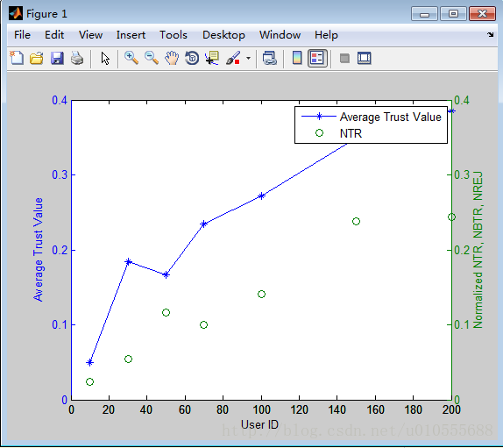Click the Link Plot toolbar button
The width and height of the screenshot is (503, 448).
270,59
